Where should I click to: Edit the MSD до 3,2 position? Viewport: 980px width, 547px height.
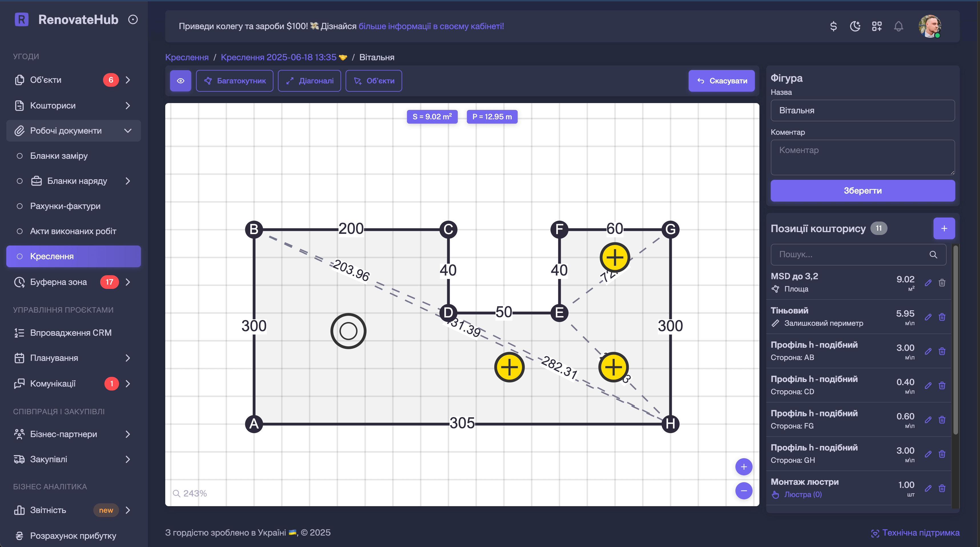(928, 282)
